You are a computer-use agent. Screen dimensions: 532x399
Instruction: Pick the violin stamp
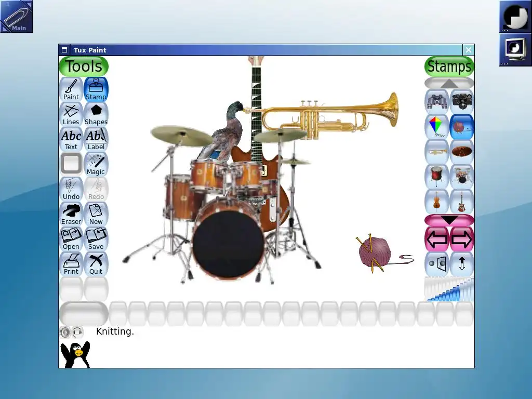tap(436, 202)
